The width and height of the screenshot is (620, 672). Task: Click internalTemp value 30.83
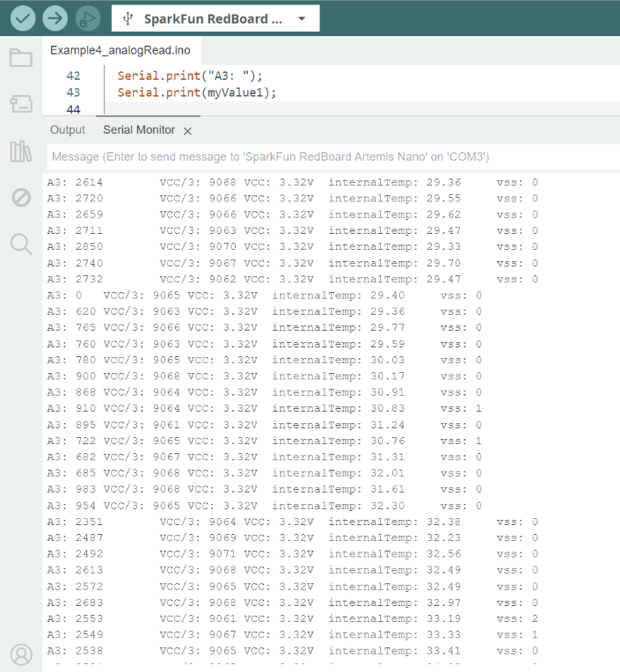387,408
